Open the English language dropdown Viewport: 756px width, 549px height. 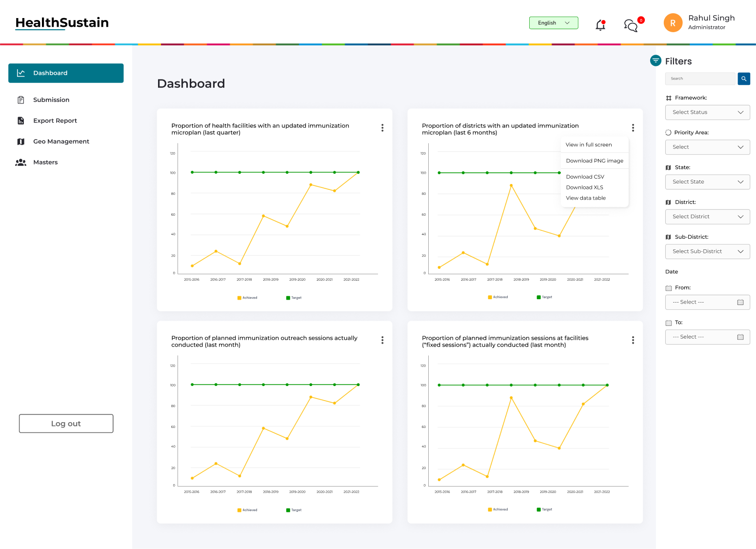pos(554,23)
